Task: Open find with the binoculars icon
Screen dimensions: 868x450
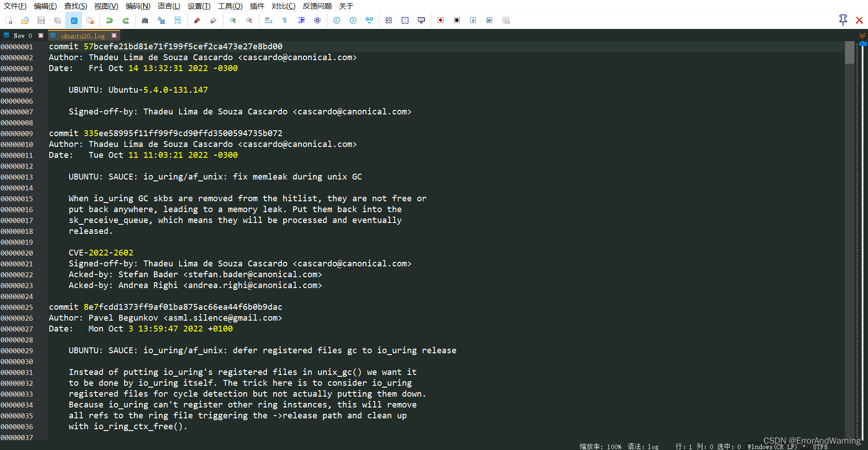Action: click(x=145, y=20)
